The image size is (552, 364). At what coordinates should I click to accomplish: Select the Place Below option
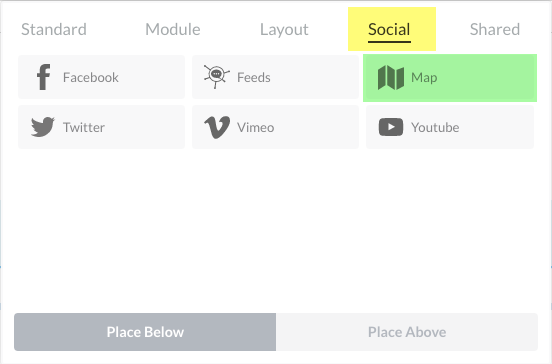145,332
